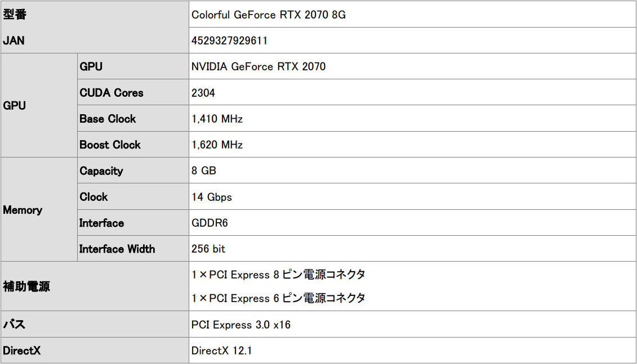Click the Capacity row label
This screenshot has height=364, width=637.
(x=101, y=171)
